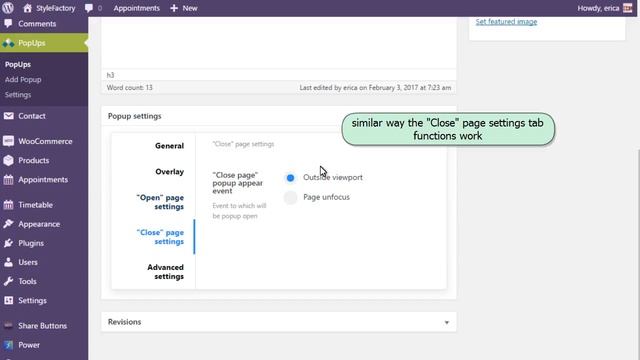Open Share Buttons menu label
Screen dimensions: 640x360
pyautogui.click(x=42, y=326)
